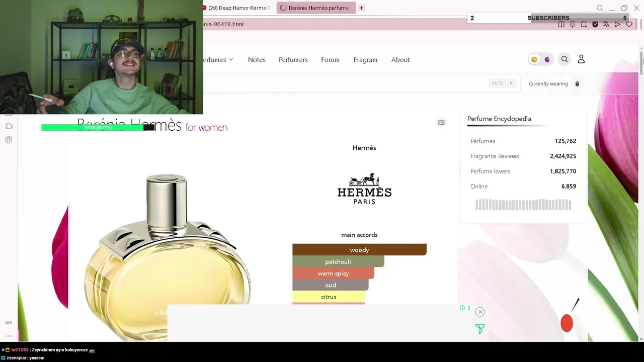Click the Hermès Paris logo
Screen dimensions: 644x362
364,189
